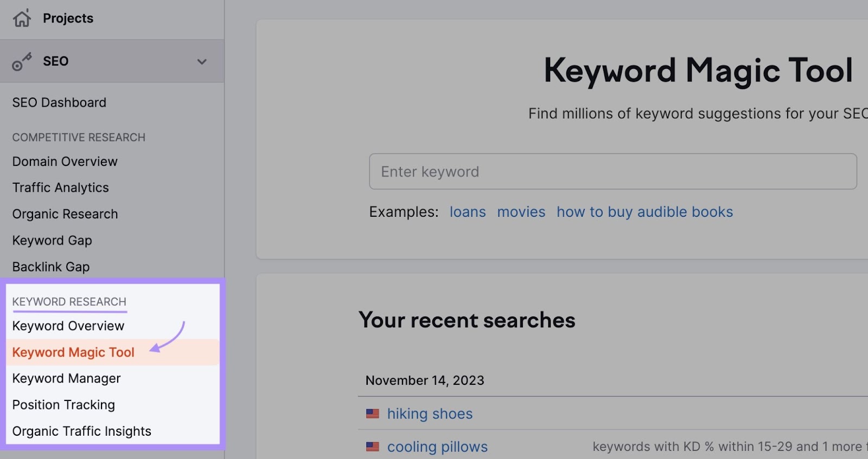
Task: Open SEO Dashboard
Action: click(x=59, y=102)
